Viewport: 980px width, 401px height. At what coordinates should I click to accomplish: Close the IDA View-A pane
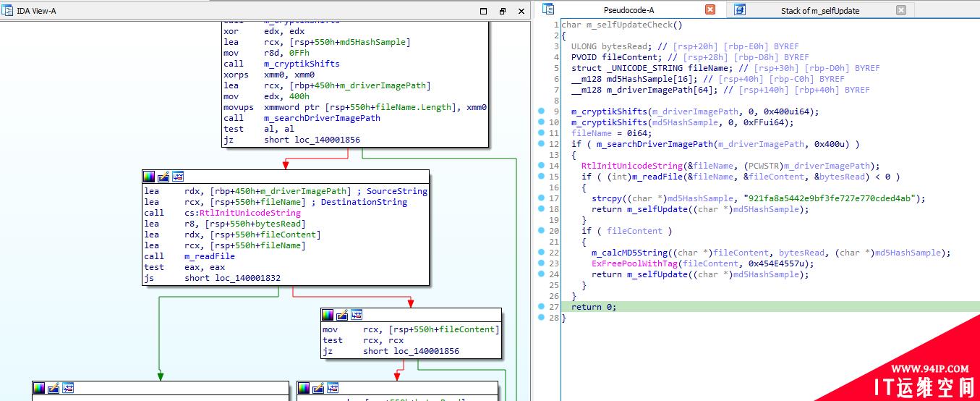(x=521, y=11)
